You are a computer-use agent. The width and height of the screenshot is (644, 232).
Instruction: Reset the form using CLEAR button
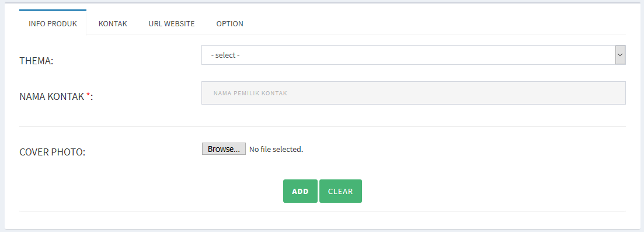click(340, 191)
